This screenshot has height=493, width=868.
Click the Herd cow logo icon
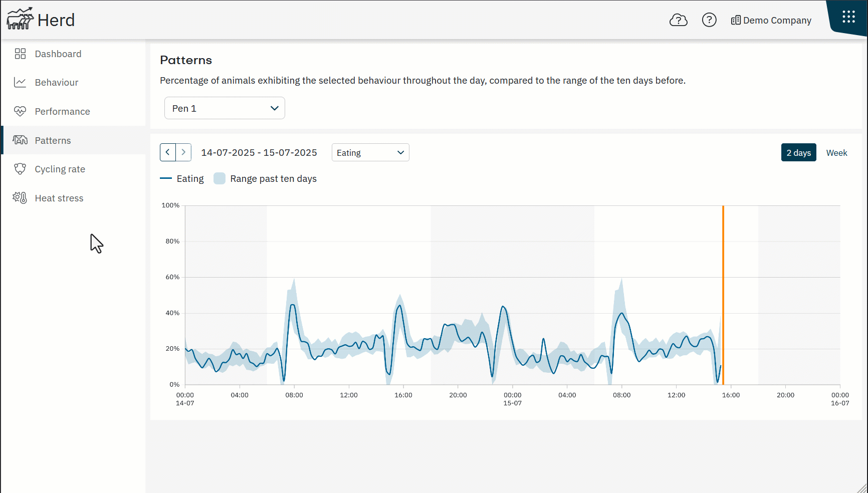pos(20,19)
